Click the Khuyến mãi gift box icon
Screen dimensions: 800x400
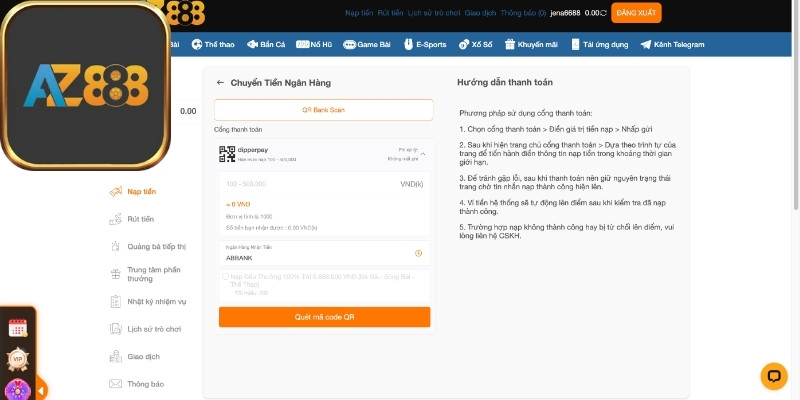pyautogui.click(x=510, y=44)
